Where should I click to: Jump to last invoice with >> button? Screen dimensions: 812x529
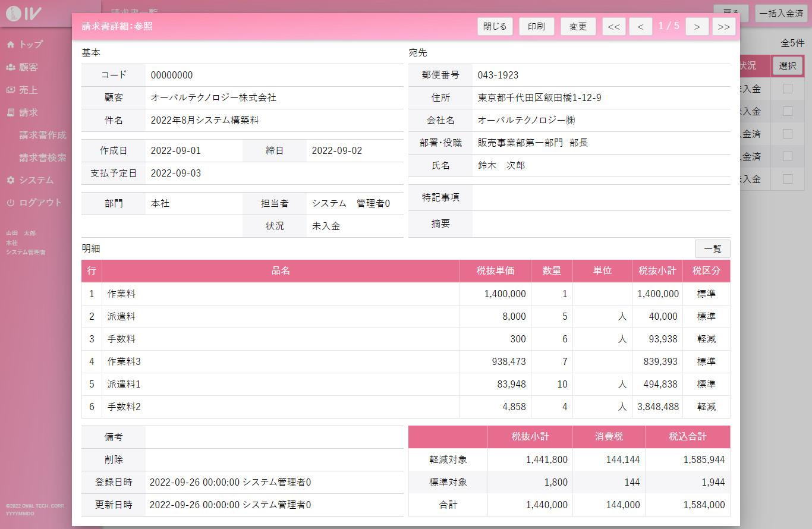click(x=723, y=27)
